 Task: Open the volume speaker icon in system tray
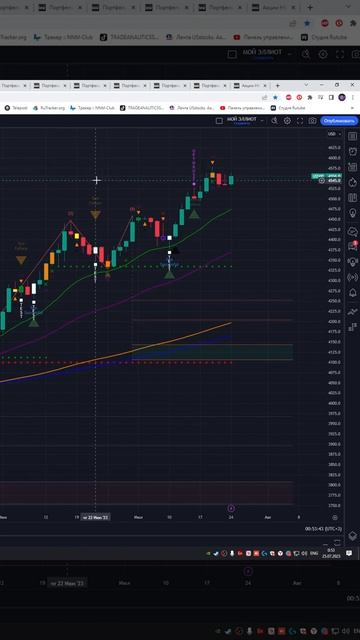[x=304, y=553]
